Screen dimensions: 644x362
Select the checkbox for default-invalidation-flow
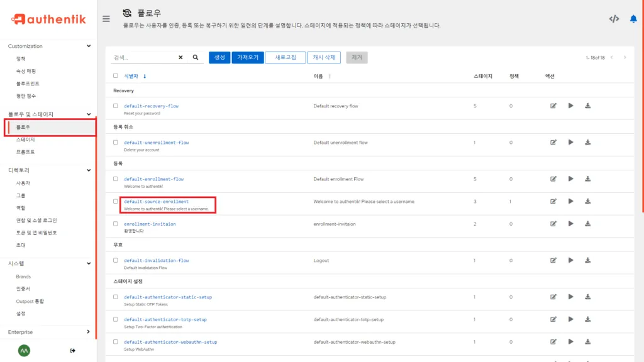tap(115, 260)
